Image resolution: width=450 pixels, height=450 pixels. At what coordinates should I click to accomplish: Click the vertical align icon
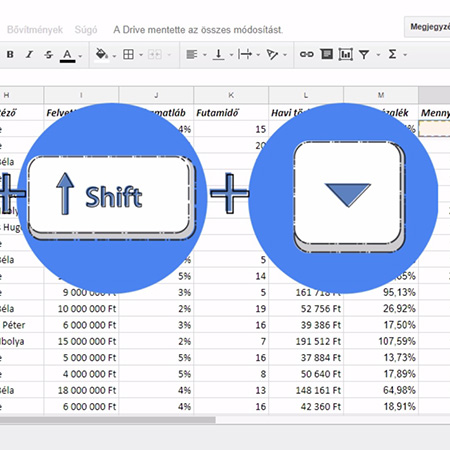(x=218, y=54)
